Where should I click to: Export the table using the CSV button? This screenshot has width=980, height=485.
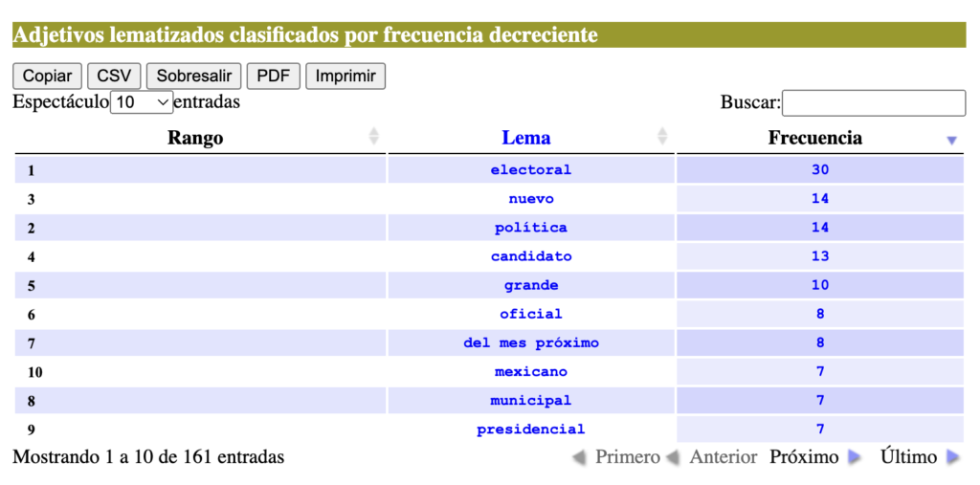[x=115, y=77]
